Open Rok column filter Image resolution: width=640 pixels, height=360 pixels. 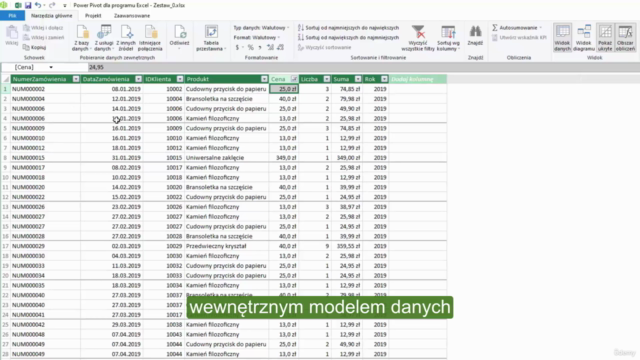pos(384,79)
